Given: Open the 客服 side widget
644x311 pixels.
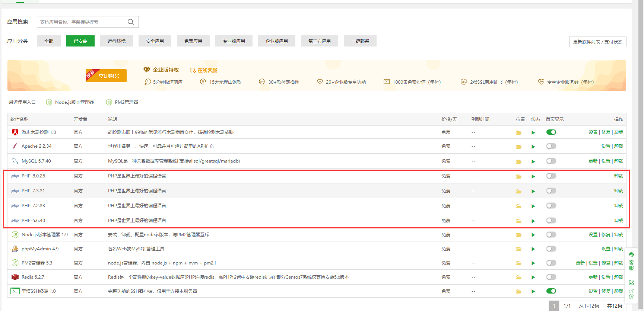Looking at the screenshot, I should tap(631, 261).
